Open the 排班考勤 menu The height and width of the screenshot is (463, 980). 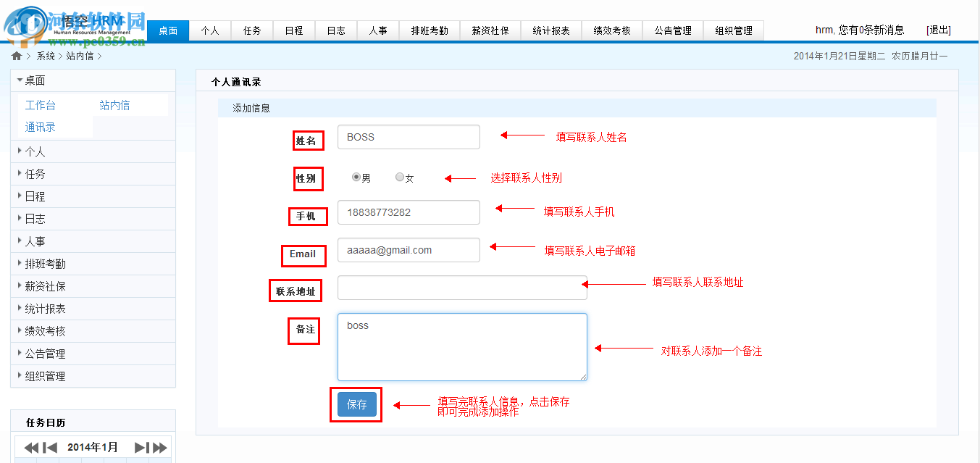point(429,30)
